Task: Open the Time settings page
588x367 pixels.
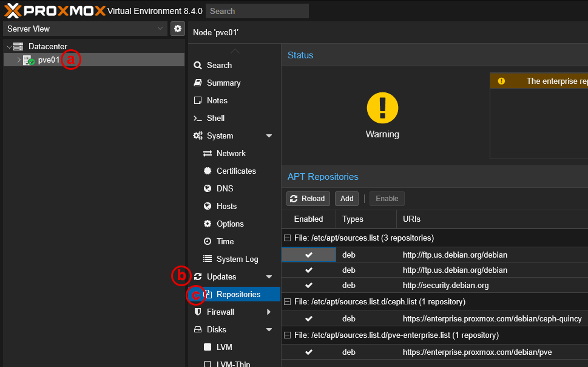Action: (225, 241)
